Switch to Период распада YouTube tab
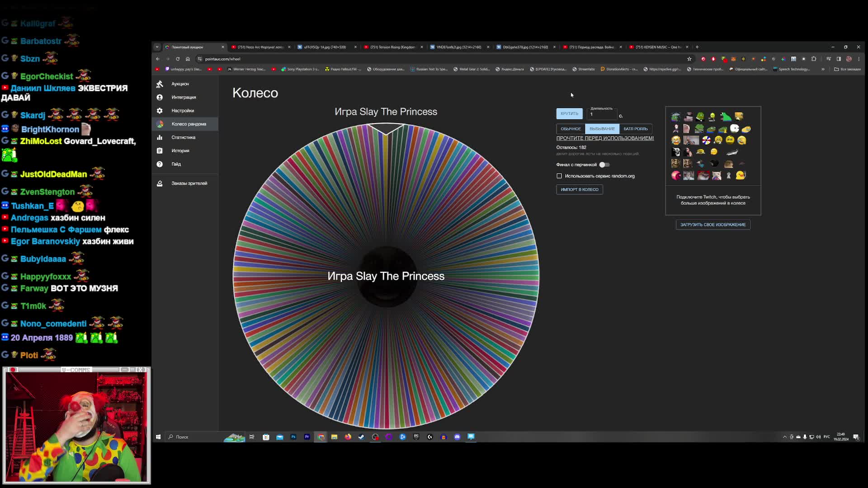The width and height of the screenshot is (868, 488). pyautogui.click(x=591, y=47)
